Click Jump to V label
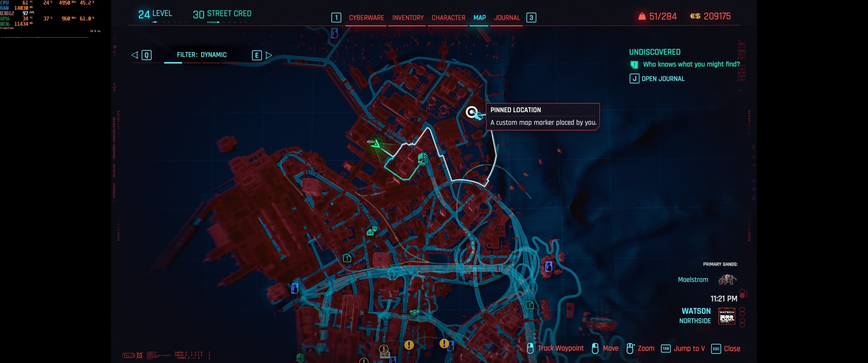This screenshot has width=868, height=363. [x=689, y=349]
